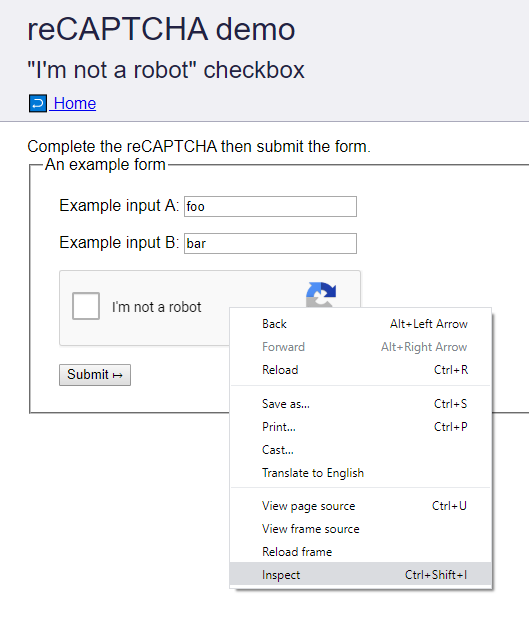
Task: Select Reload in the context menu
Action: [x=361, y=370]
